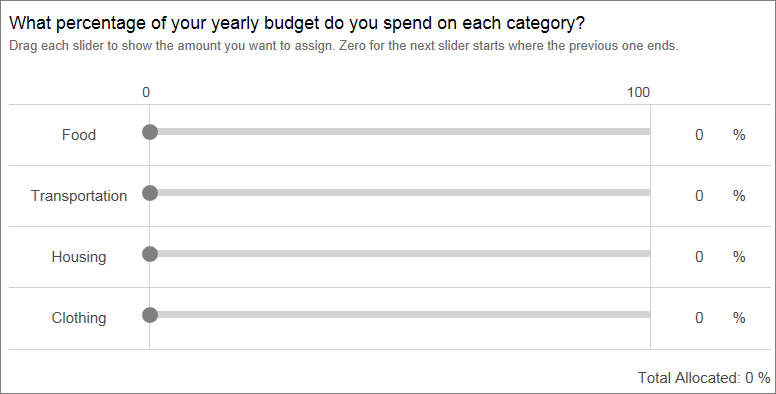Click the Housing percentage value field

click(x=699, y=256)
